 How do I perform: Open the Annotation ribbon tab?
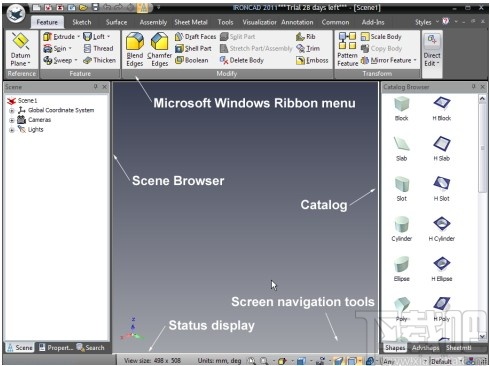(297, 22)
